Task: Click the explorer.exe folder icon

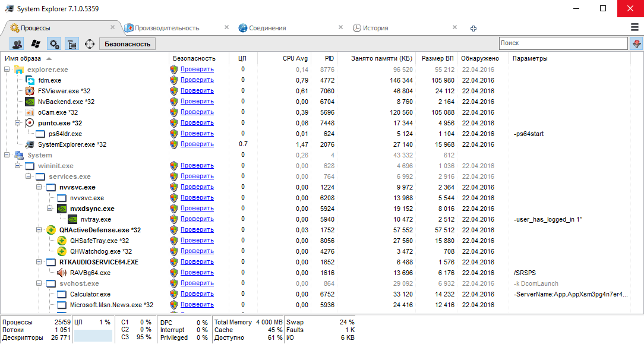Action: (19, 70)
